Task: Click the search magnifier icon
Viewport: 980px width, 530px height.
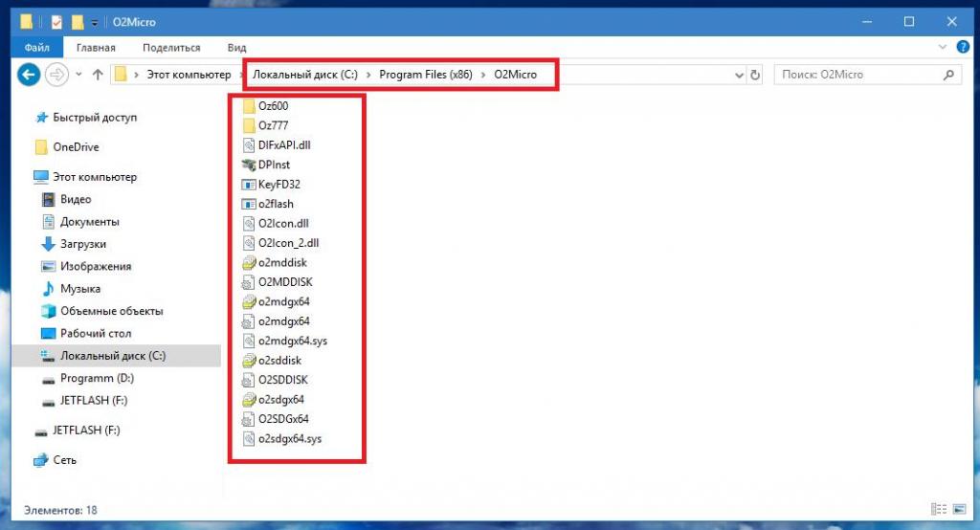Action: [x=948, y=75]
